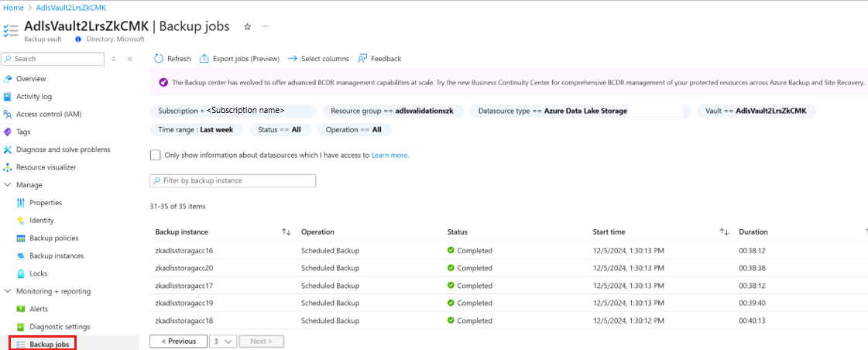Image resolution: width=868 pixels, height=350 pixels.
Task: Collapse the Monitoring + reporting section chevron
Action: coord(8,291)
